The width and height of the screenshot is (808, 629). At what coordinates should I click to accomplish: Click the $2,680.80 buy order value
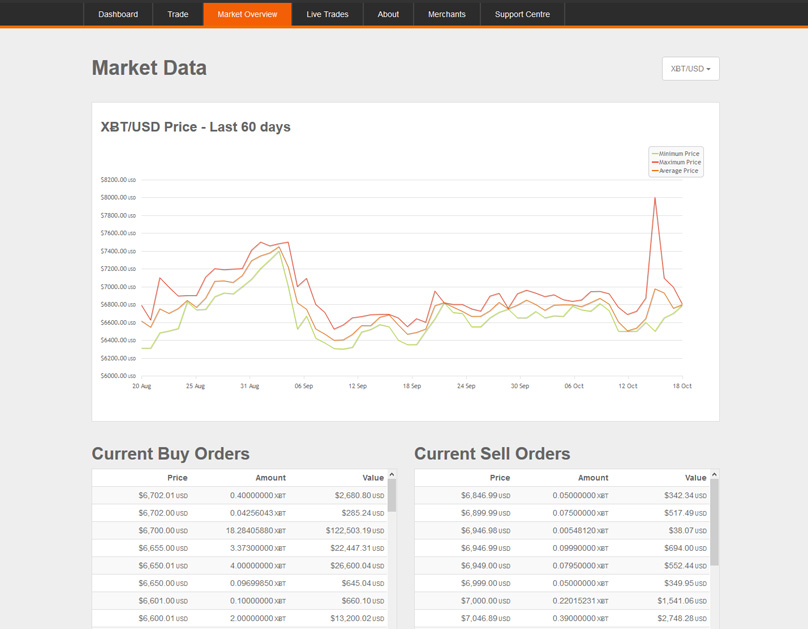359,495
